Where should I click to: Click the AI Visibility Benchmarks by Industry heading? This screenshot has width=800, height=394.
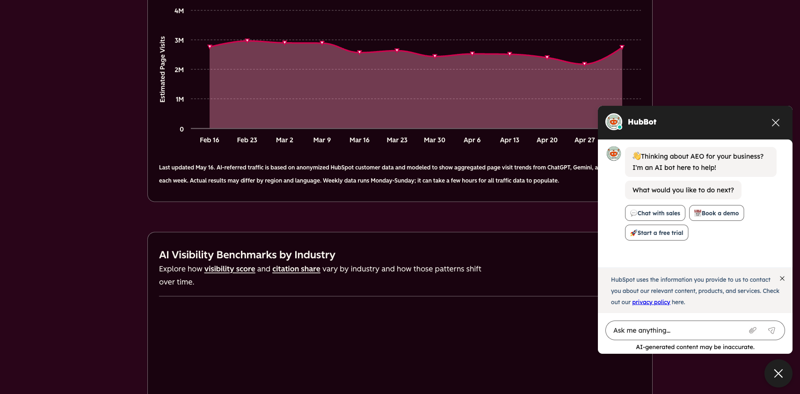247,255
